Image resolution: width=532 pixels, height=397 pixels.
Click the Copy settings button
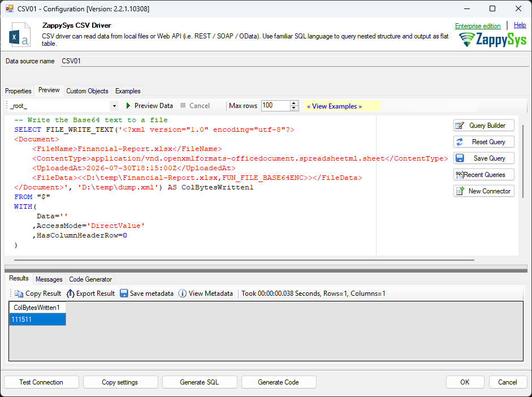click(x=120, y=382)
